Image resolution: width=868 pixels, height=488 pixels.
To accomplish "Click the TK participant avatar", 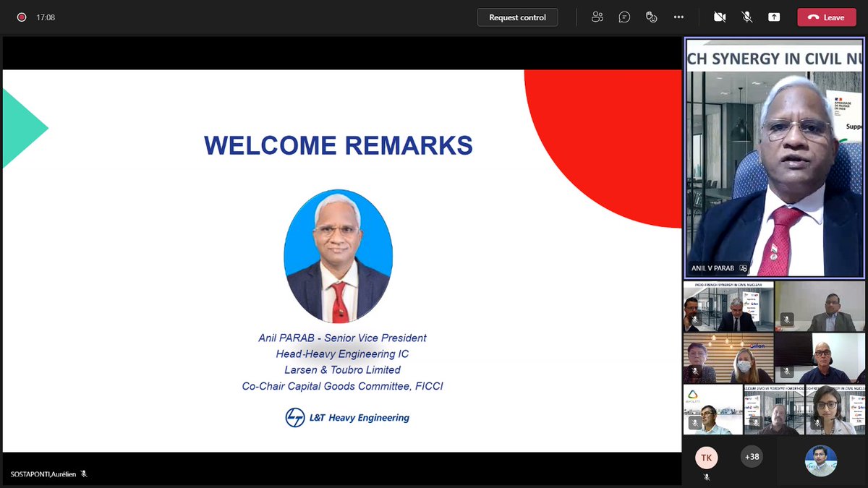I will tap(707, 458).
